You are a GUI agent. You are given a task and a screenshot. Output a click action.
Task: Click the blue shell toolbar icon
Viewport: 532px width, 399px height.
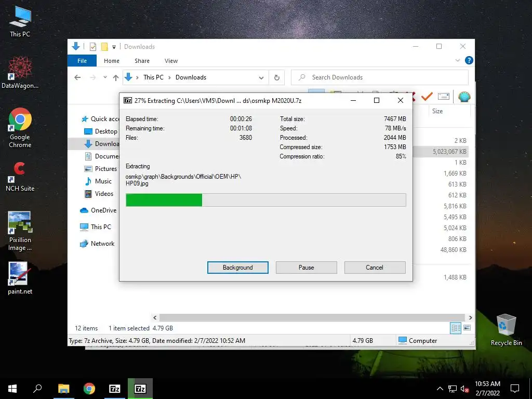point(464,97)
